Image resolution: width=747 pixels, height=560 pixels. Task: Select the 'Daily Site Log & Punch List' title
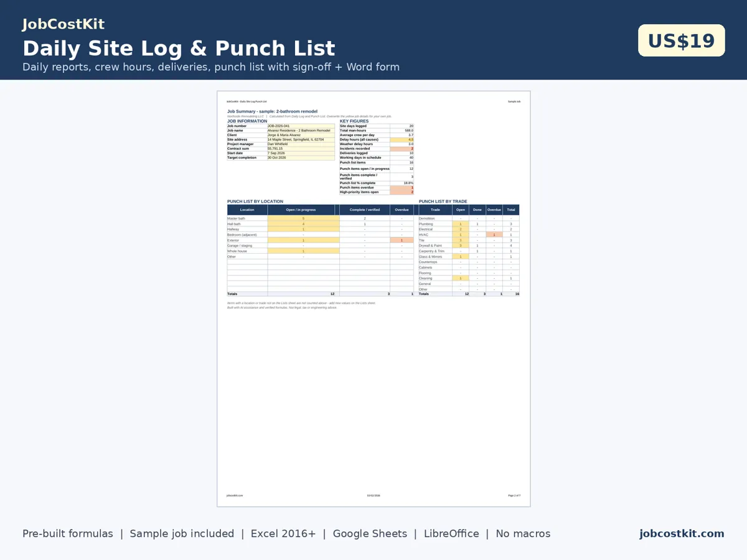click(179, 48)
